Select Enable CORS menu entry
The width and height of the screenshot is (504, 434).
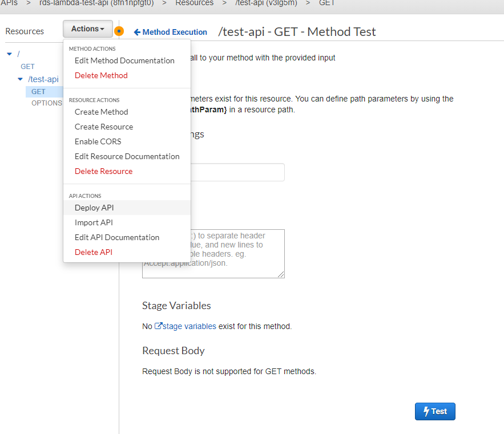click(98, 141)
